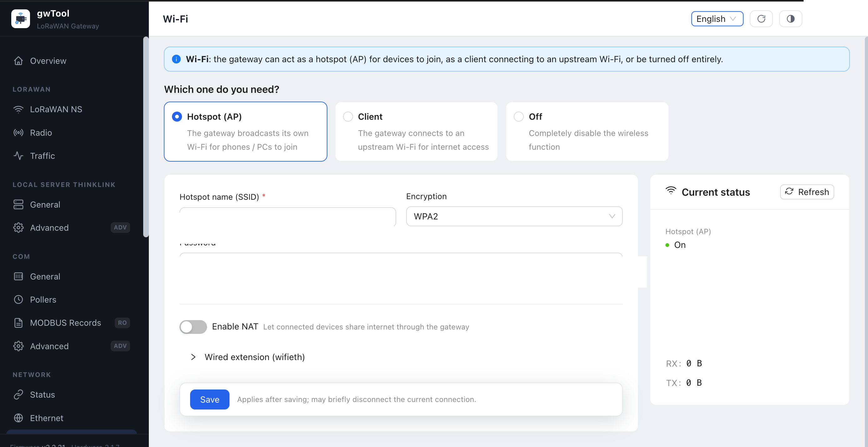Click the Hotspot (AP) On status text
This screenshot has width=868, height=447.
click(x=680, y=245)
